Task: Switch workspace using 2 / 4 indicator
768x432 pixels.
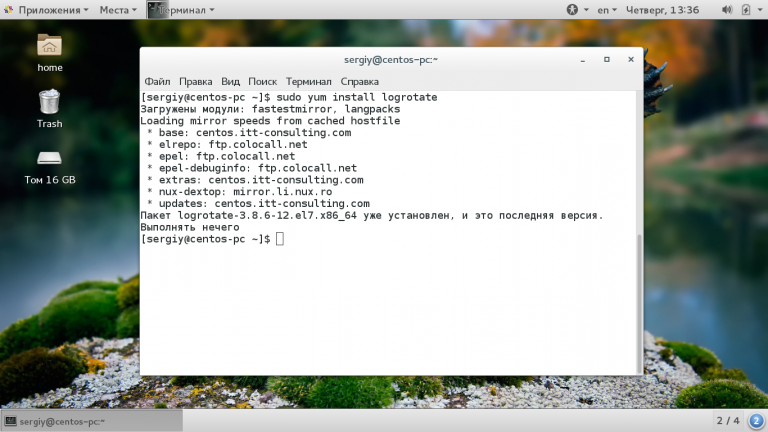Action: point(728,421)
